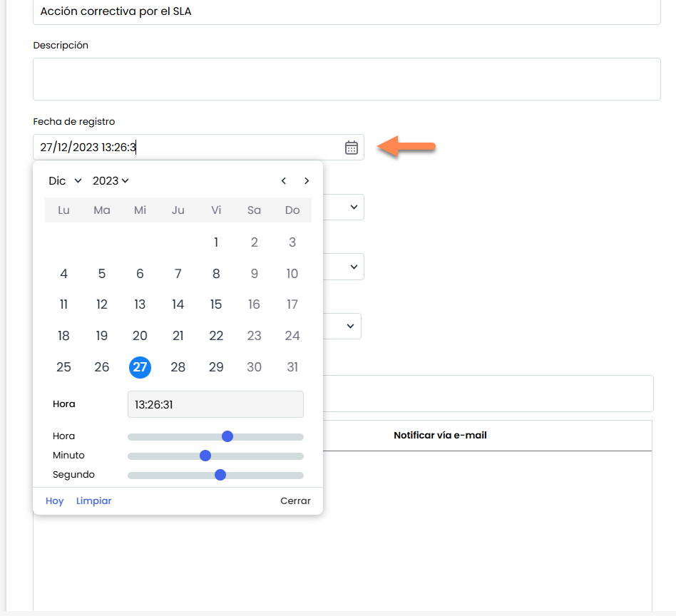Screen dimensions: 676x616
Task: Open the 2023 year dropdown
Action: pyautogui.click(x=111, y=181)
